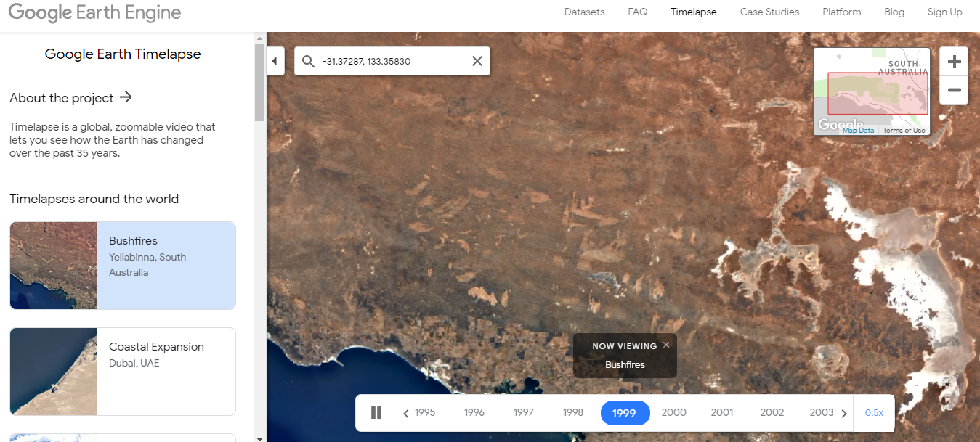This screenshot has width=980, height=442.
Task: Open About the project arrow
Action: coord(126,97)
